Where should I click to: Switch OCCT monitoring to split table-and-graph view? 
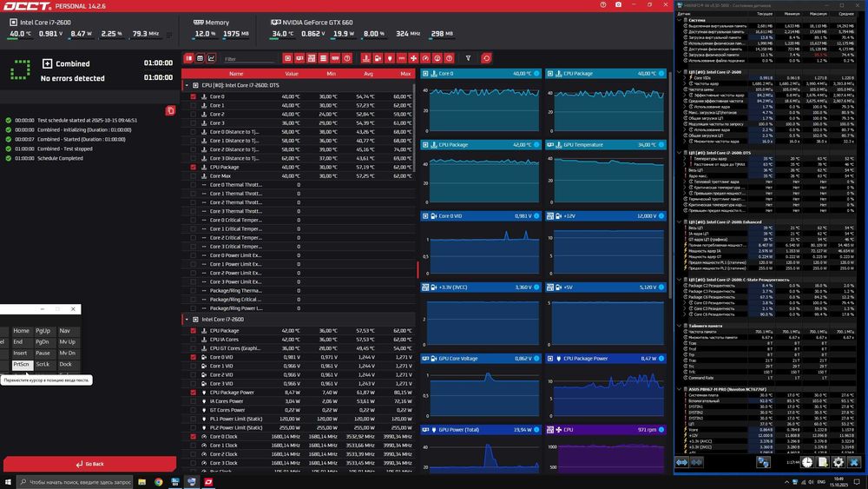(188, 58)
